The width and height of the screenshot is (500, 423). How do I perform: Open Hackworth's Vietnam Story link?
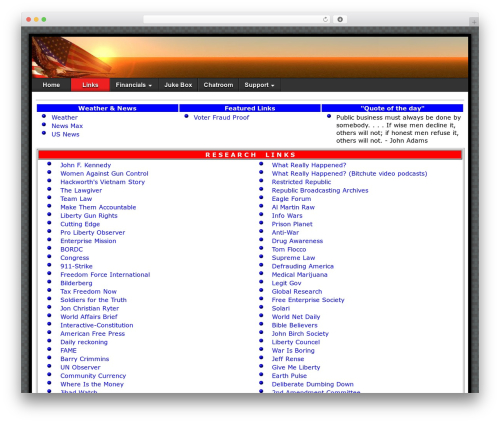[103, 182]
